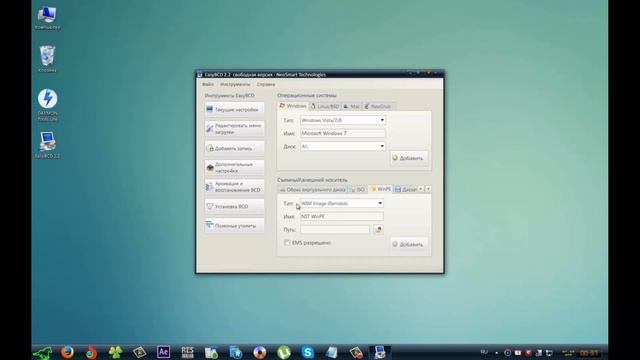Open Текущие настройки in the sidebar
The width and height of the screenshot is (640, 360).
(x=235, y=109)
